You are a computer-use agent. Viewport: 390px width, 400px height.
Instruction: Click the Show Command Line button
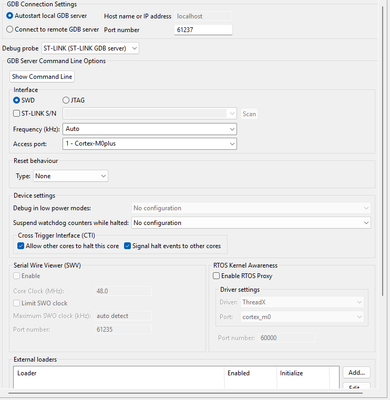coord(42,77)
